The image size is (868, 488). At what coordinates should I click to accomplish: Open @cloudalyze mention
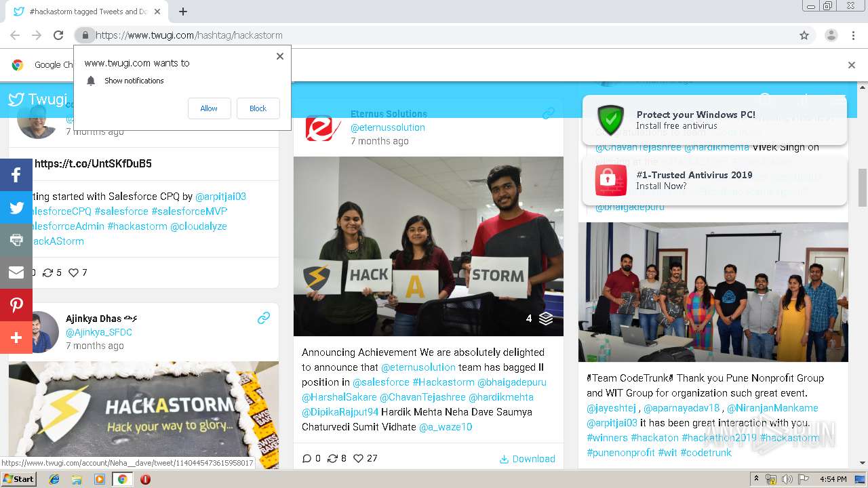[x=199, y=226]
